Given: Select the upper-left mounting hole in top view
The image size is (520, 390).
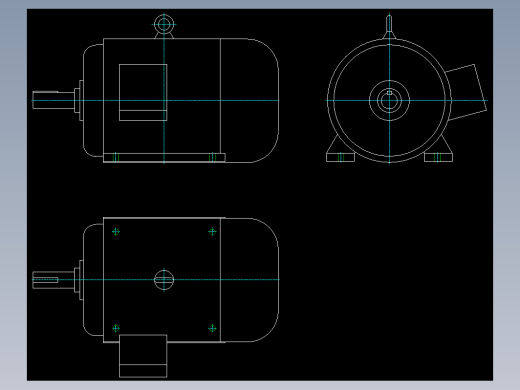Looking at the screenshot, I should tap(116, 232).
